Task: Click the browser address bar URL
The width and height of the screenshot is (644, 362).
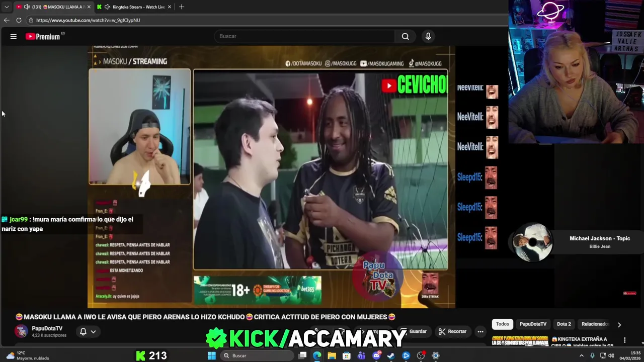Action: [x=88, y=20]
